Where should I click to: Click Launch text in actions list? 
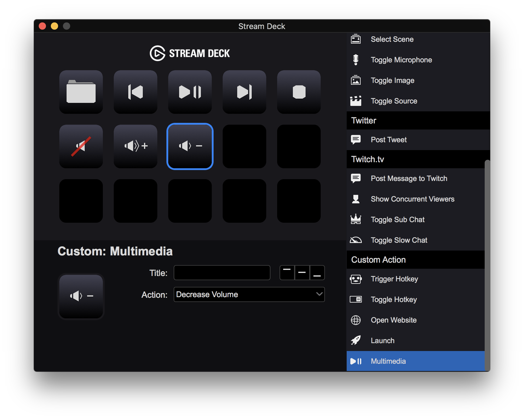pos(383,341)
